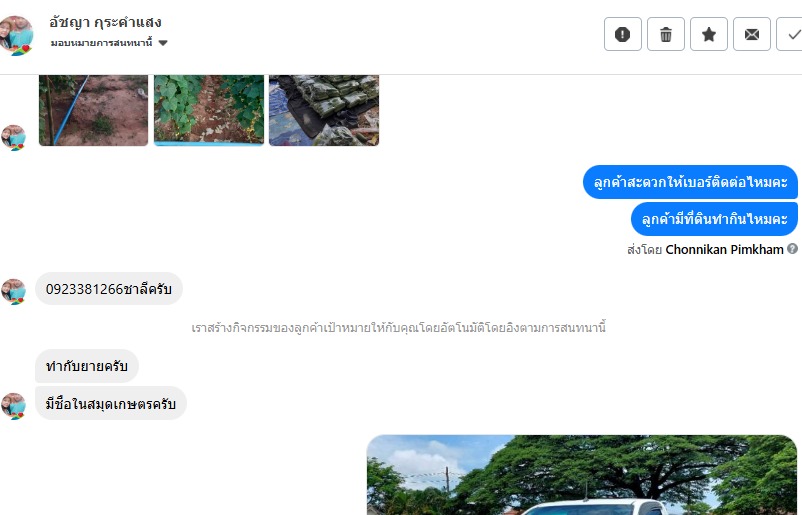
Task: Delete conversation using the trash icon
Action: [665, 34]
